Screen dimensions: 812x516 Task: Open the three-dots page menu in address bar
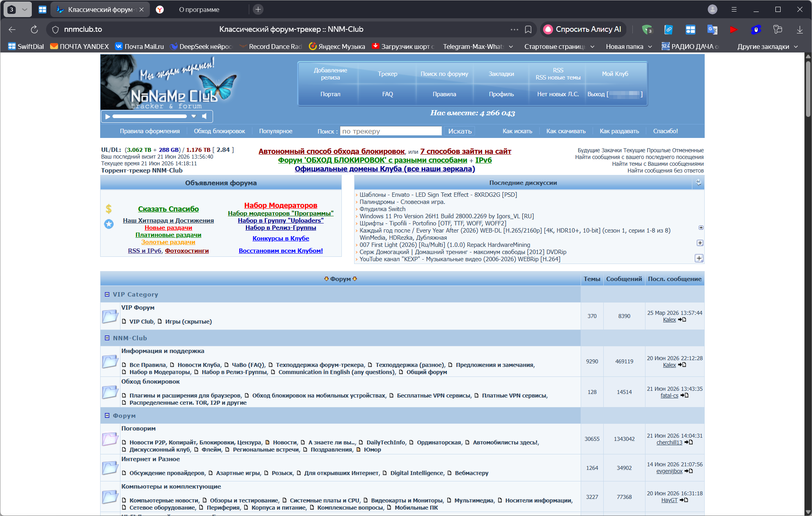coord(514,29)
